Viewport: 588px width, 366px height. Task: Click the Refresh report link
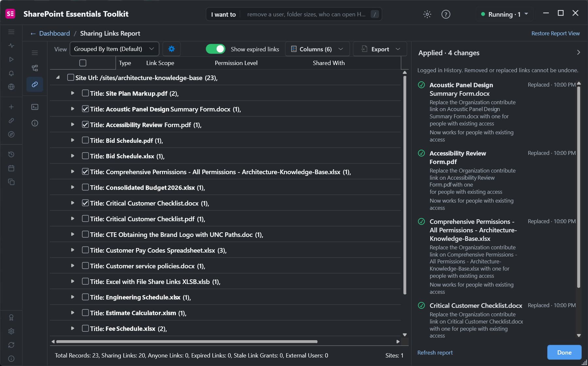[x=435, y=353]
